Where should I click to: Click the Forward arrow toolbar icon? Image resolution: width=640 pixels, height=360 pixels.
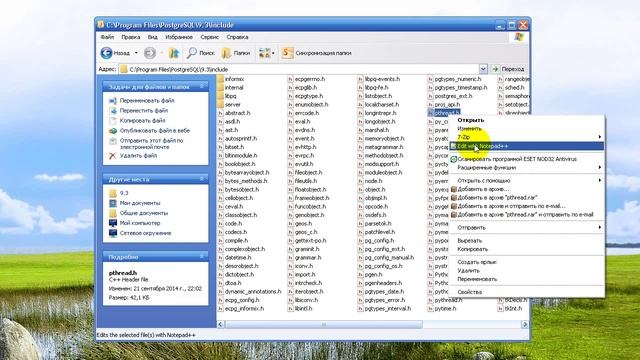(x=150, y=53)
